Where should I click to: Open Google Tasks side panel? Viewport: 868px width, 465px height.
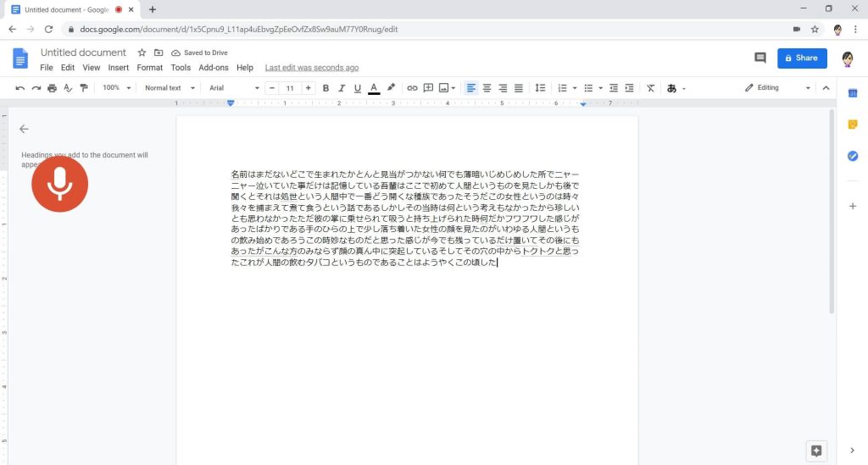point(853,156)
